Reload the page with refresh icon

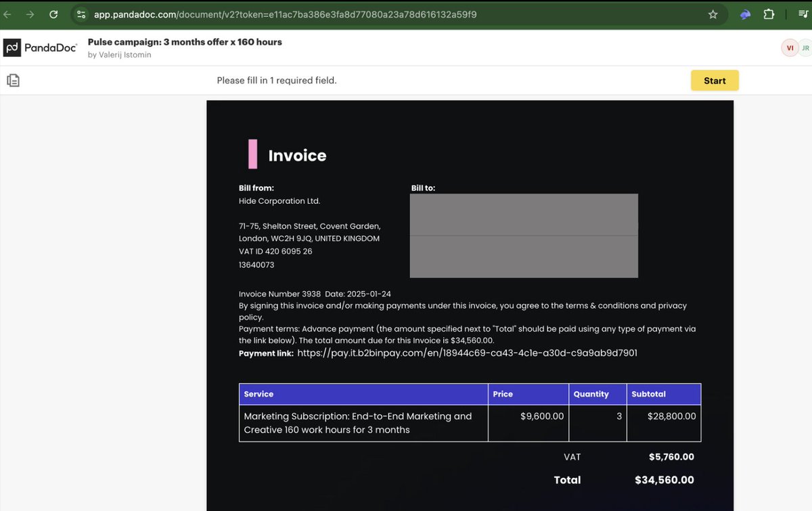[53, 14]
